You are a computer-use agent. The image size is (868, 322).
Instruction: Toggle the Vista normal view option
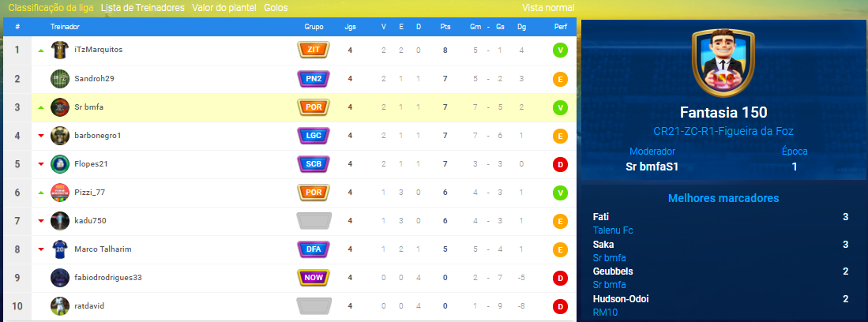point(548,8)
